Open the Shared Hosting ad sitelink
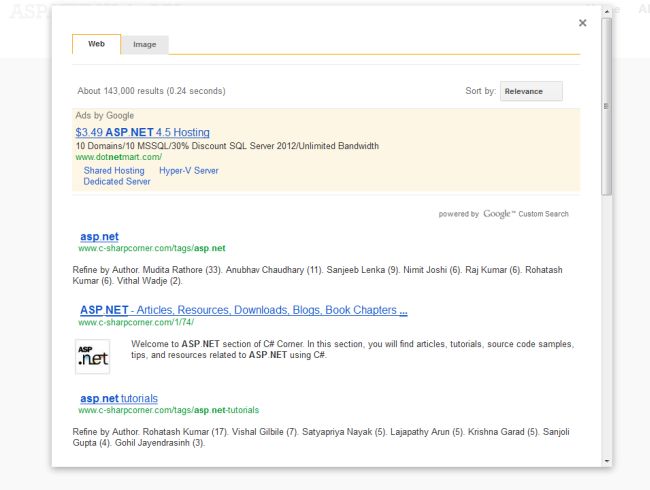 tap(114, 170)
